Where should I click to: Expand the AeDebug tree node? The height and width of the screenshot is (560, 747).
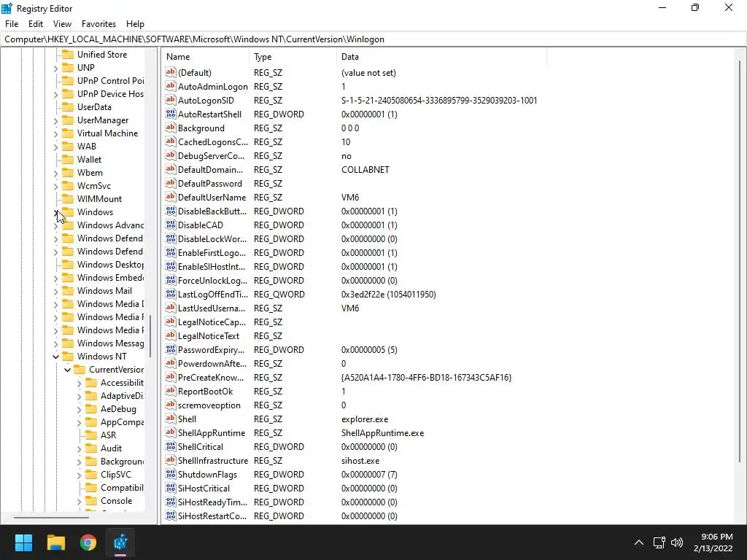coord(79,409)
